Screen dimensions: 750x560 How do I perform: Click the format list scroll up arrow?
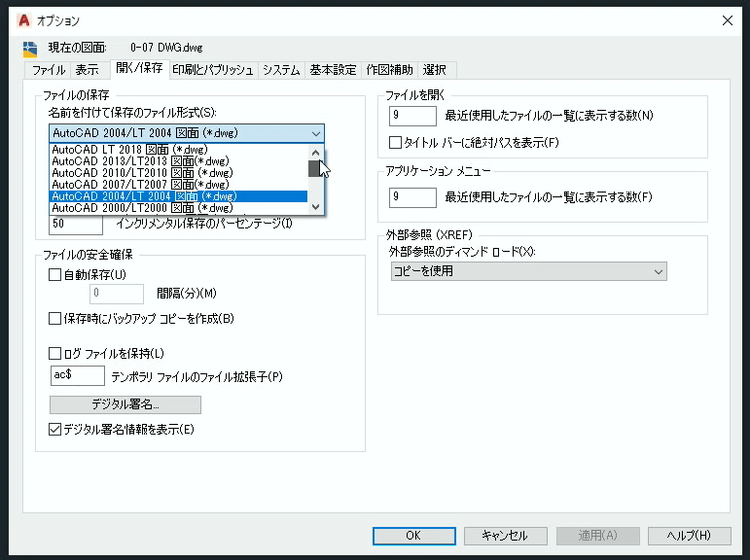point(315,153)
